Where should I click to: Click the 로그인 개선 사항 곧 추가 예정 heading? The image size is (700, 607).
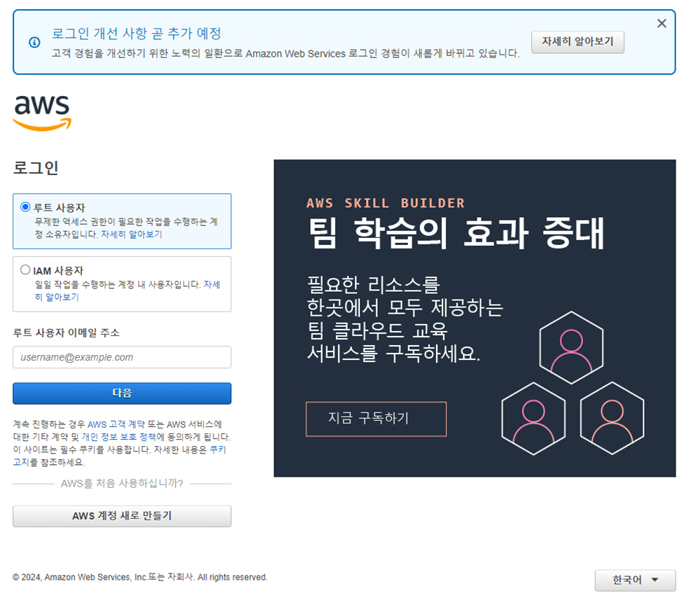(x=136, y=33)
